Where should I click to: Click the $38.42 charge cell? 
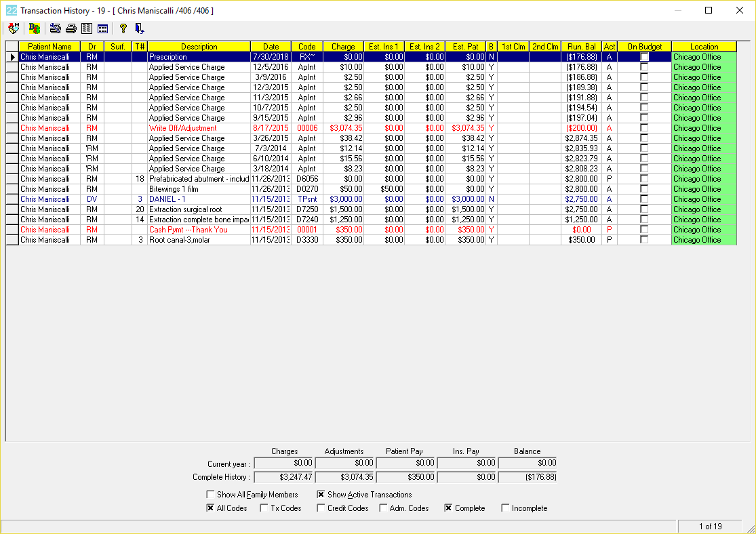[x=343, y=138]
